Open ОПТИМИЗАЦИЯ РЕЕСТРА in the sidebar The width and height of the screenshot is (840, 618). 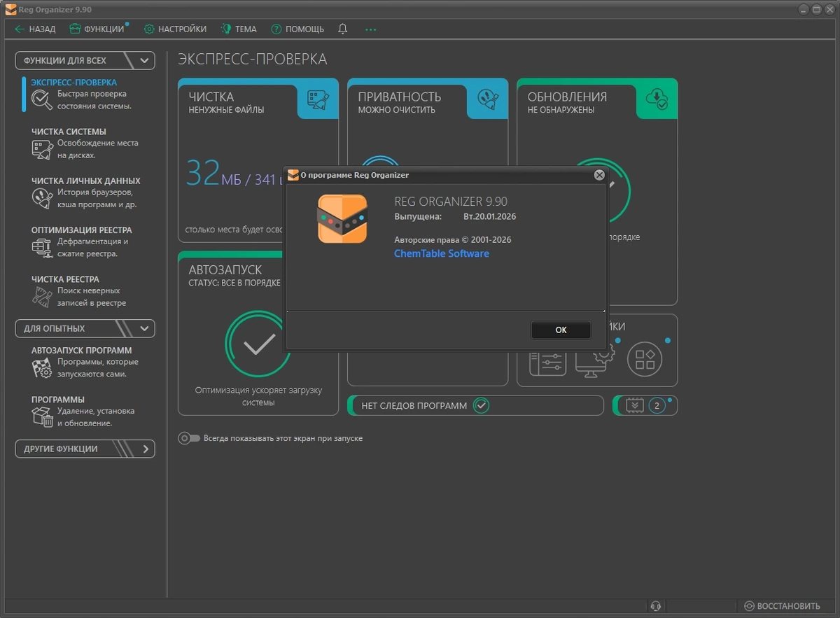click(x=81, y=230)
